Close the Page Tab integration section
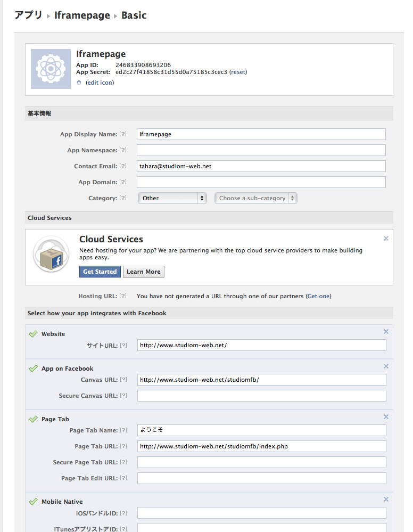 pyautogui.click(x=386, y=416)
